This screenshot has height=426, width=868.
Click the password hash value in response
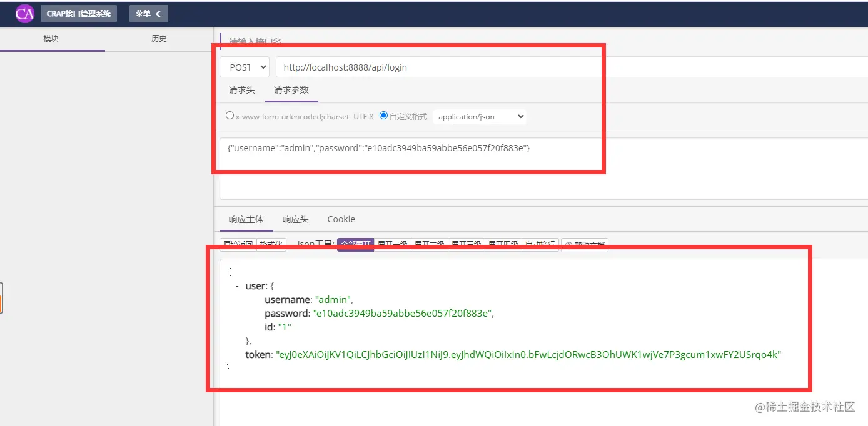(x=403, y=314)
